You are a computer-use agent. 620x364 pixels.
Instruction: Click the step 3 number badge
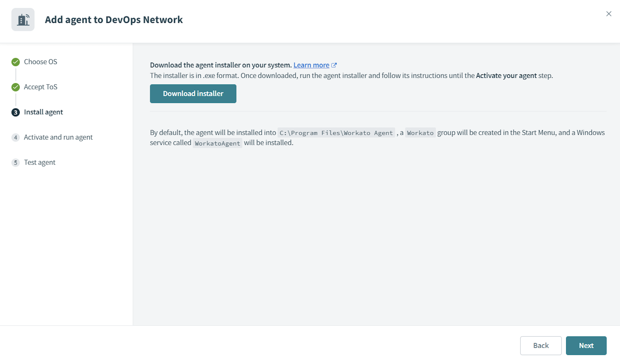tap(16, 112)
